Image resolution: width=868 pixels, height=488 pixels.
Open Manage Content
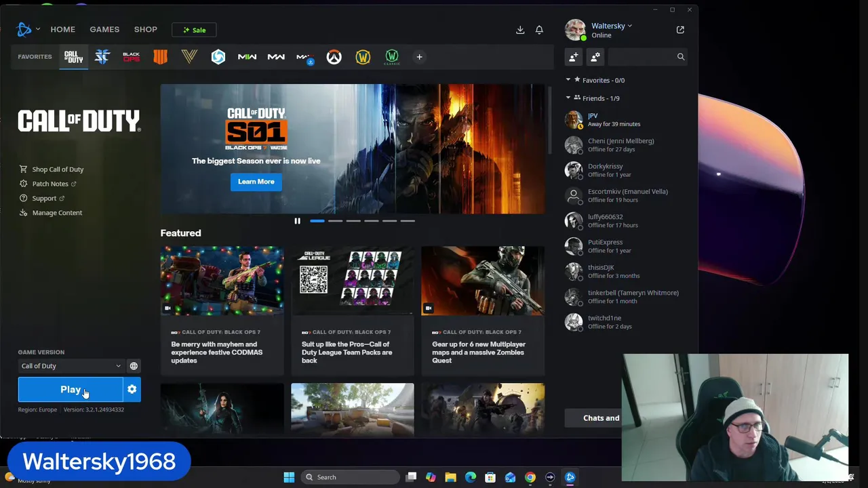tap(51, 213)
